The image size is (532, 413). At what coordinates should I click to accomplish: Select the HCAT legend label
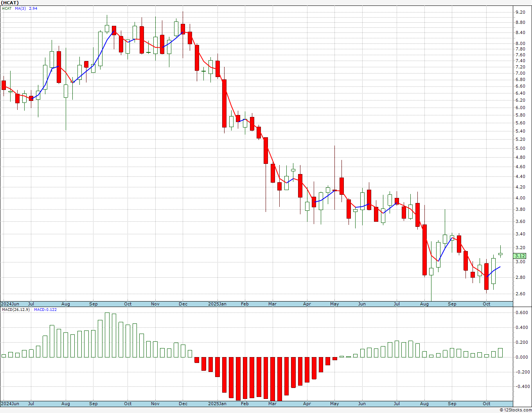tap(7, 8)
